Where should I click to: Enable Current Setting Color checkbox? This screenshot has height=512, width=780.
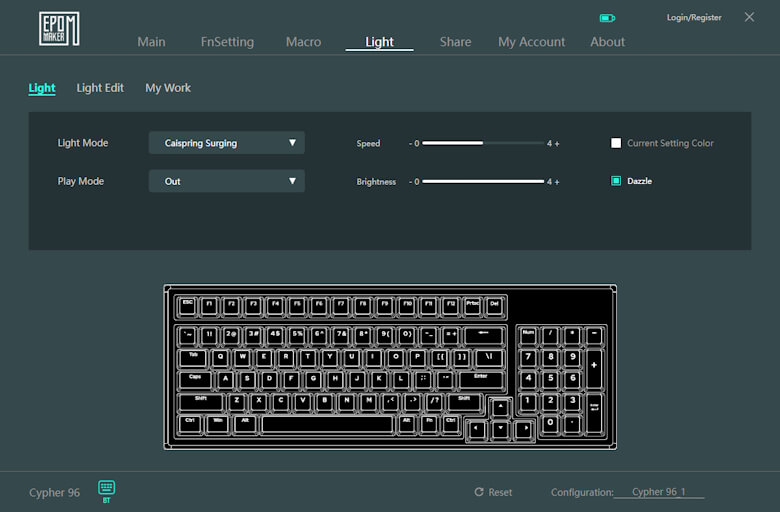click(x=616, y=143)
